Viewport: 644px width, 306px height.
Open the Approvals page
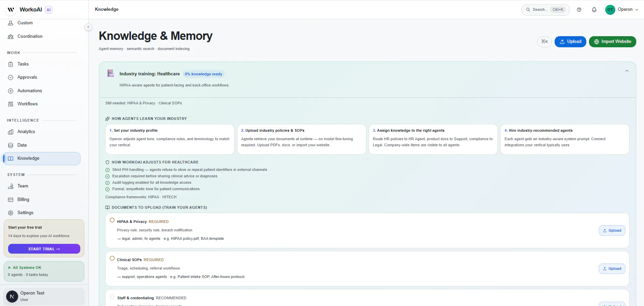[42, 77]
